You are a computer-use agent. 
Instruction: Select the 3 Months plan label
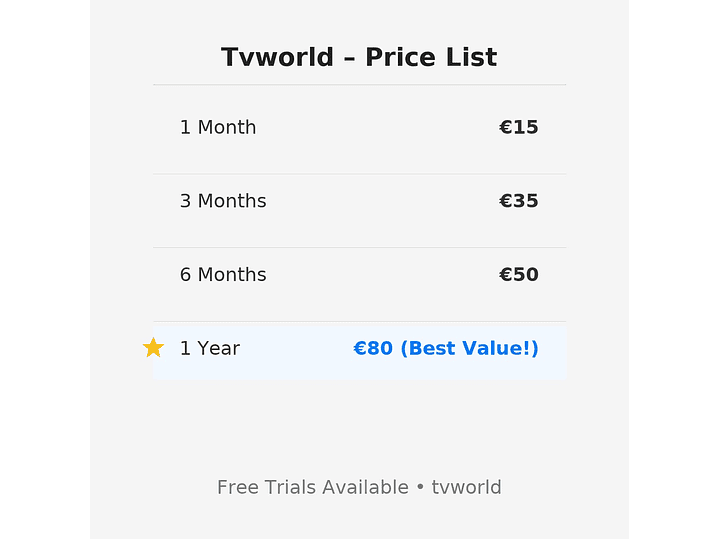(223, 201)
